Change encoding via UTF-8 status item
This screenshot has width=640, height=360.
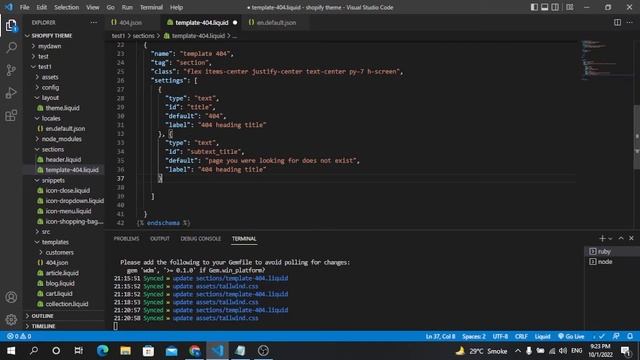tap(500, 336)
